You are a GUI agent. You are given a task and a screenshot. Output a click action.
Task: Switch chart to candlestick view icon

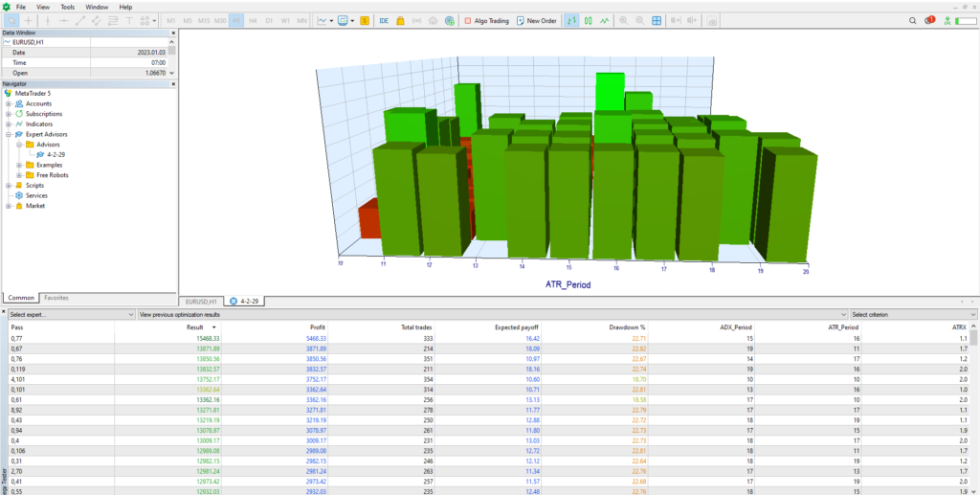pyautogui.click(x=589, y=20)
